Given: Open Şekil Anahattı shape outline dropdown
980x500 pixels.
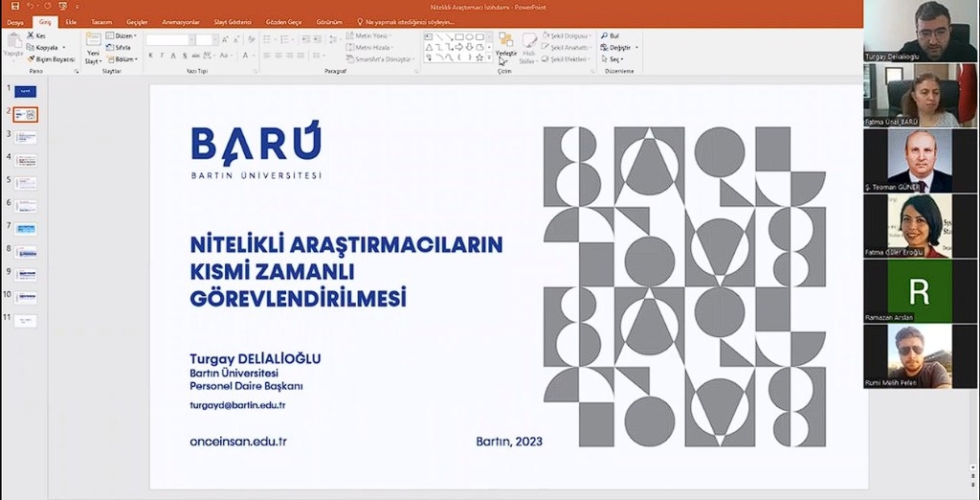Looking at the screenshot, I should 567,48.
